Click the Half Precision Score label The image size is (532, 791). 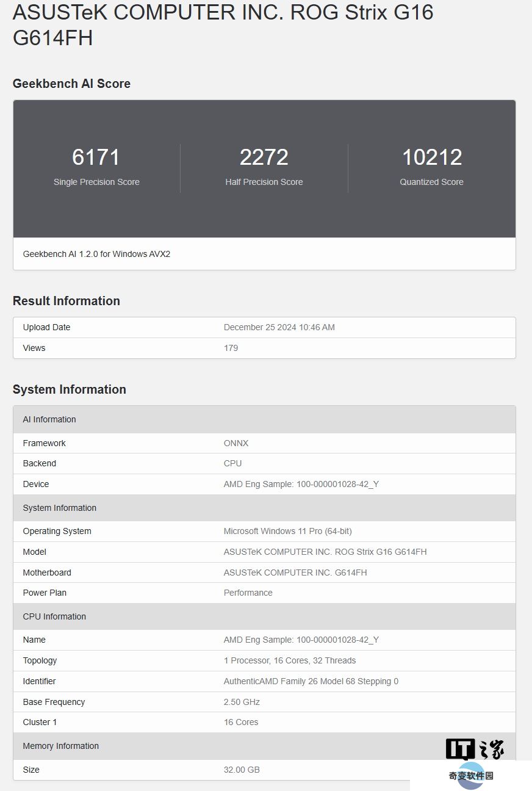tap(264, 182)
